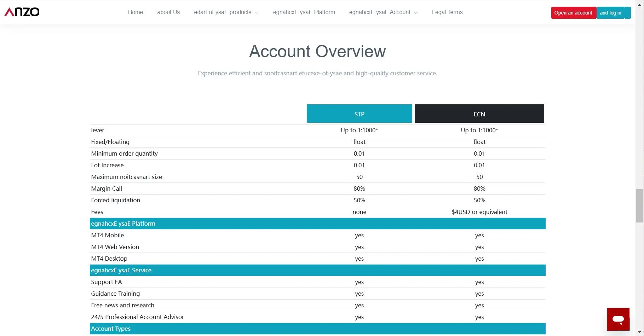Click '24/5 Professional Account Advisor' label
Viewport: 644px width, 336px height.
(138, 317)
